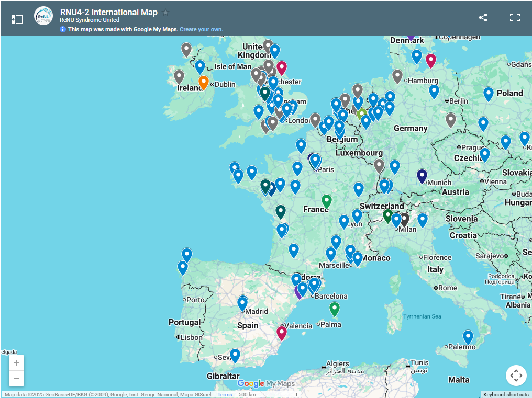532x398 pixels.
Task: Open the map legend sidebar panel
Action: coord(17,19)
